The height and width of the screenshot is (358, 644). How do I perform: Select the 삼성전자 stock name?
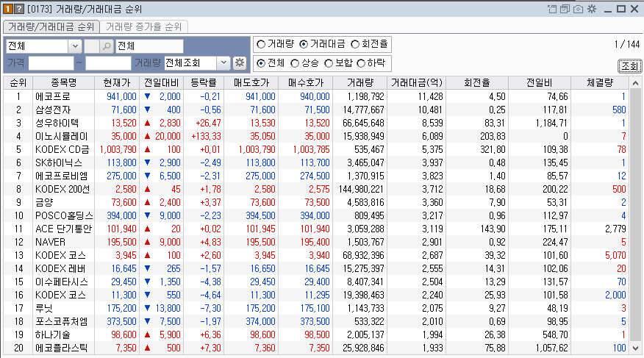[53, 110]
